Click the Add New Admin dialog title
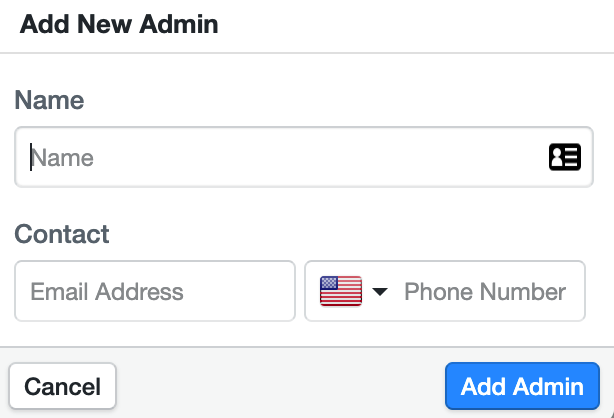Image resolution: width=614 pixels, height=418 pixels. pos(119,24)
